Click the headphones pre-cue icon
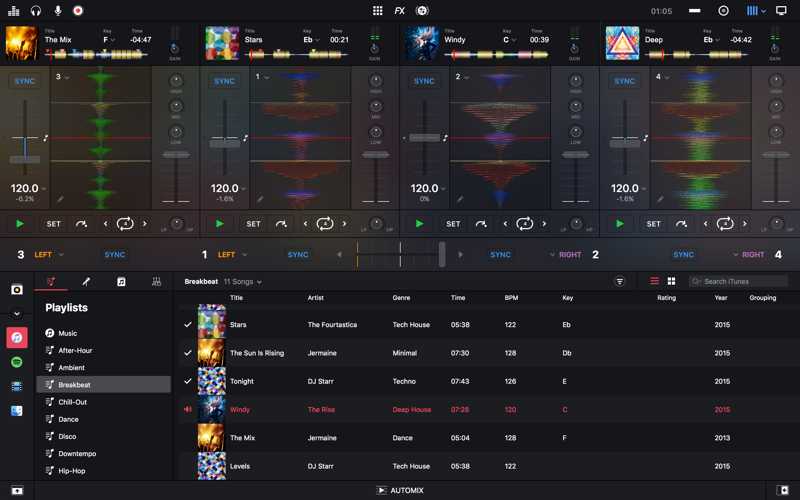This screenshot has width=800, height=500. [36, 11]
